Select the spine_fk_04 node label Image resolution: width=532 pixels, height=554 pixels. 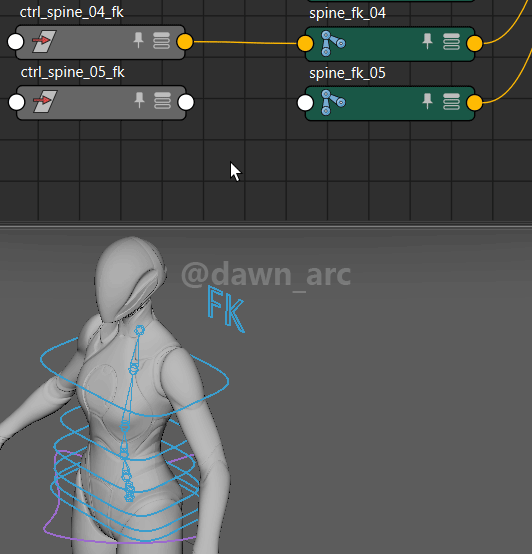point(347,13)
